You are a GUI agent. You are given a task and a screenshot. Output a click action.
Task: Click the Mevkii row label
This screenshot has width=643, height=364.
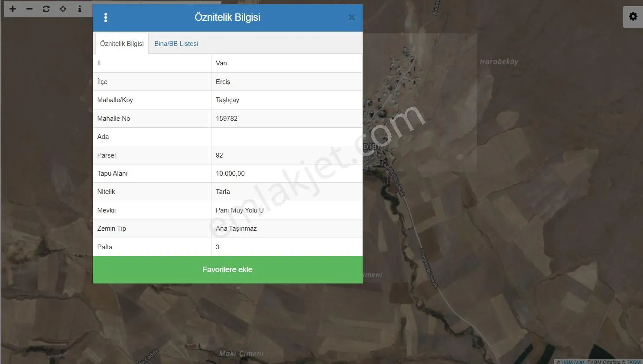107,210
